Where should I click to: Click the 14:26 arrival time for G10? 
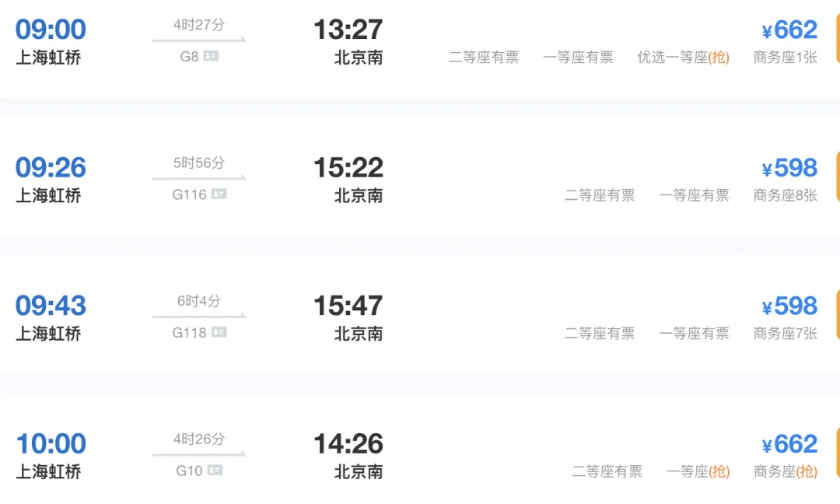348,444
